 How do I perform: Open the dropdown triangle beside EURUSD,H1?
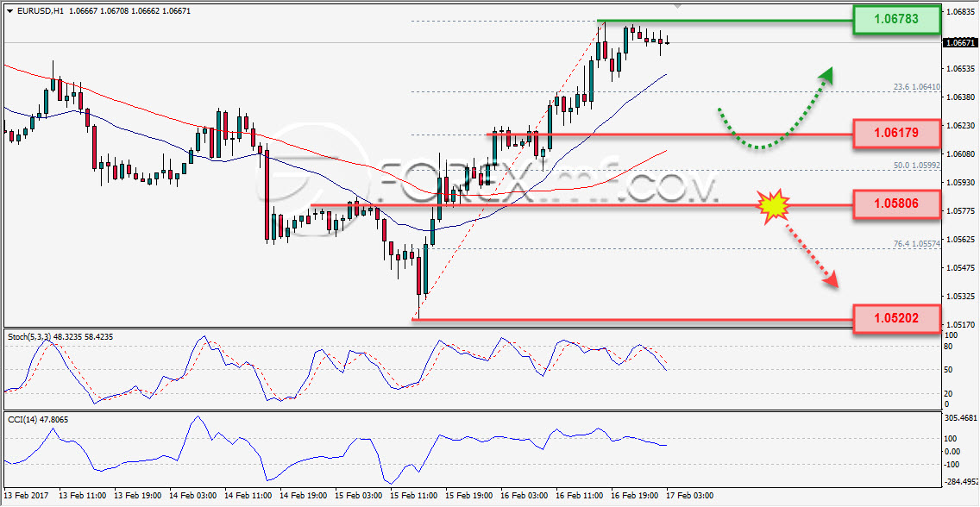pyautogui.click(x=9, y=11)
